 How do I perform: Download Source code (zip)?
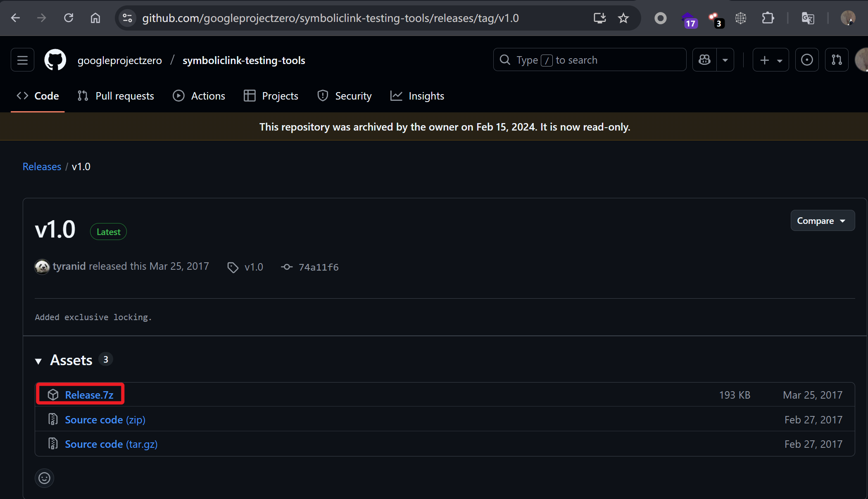105,420
